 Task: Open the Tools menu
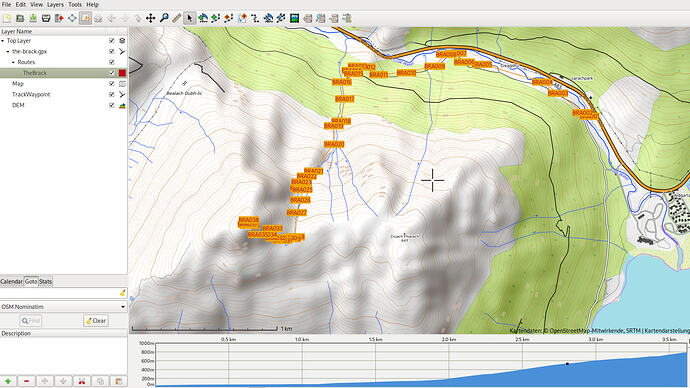tap(75, 4)
